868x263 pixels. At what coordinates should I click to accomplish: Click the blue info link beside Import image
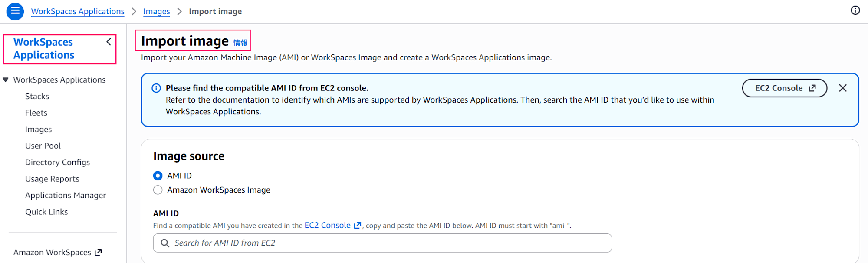click(x=240, y=43)
